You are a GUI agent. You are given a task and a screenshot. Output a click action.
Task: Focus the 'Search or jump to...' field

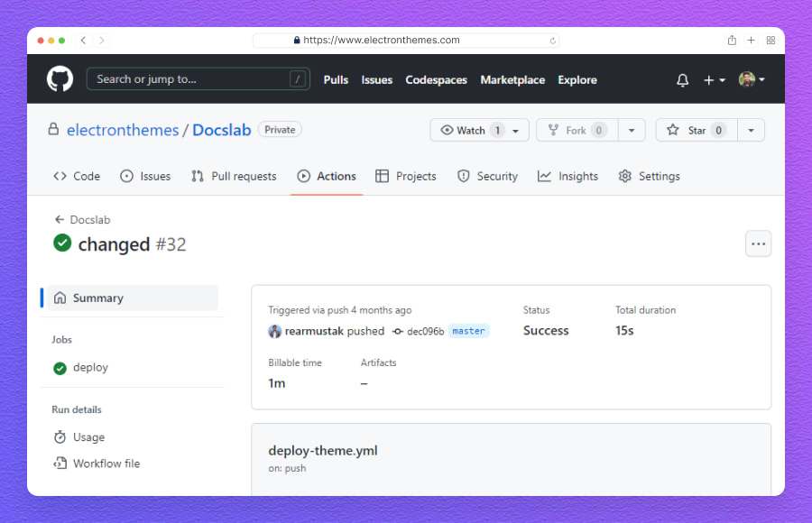[198, 79]
